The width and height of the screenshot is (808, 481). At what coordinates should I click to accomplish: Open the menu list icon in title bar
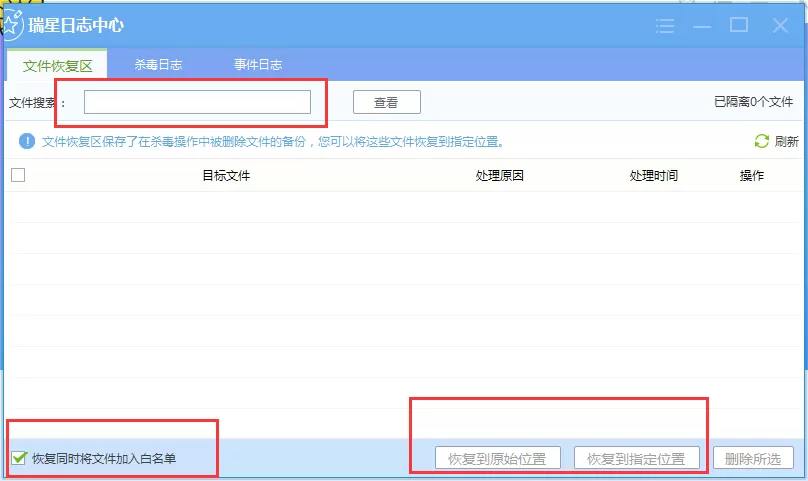coord(665,25)
